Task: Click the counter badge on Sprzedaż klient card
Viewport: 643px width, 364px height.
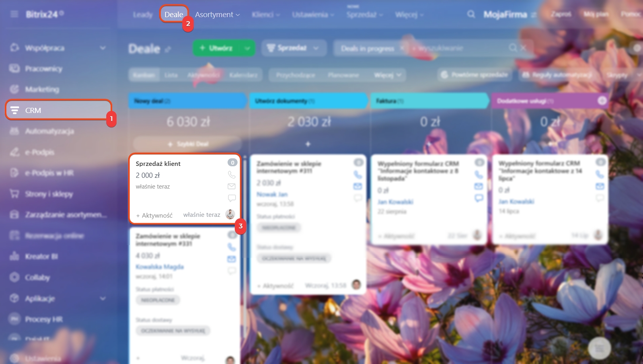Action: click(x=232, y=162)
